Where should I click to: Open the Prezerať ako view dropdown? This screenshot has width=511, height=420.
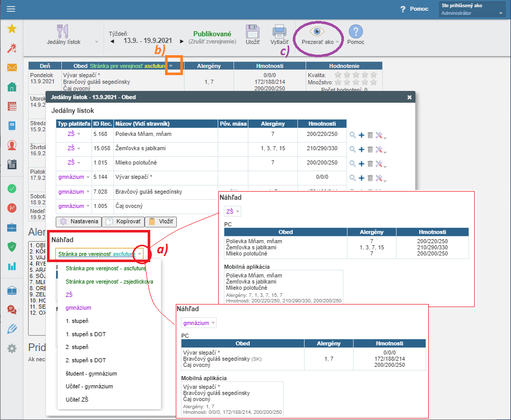pyautogui.click(x=320, y=36)
